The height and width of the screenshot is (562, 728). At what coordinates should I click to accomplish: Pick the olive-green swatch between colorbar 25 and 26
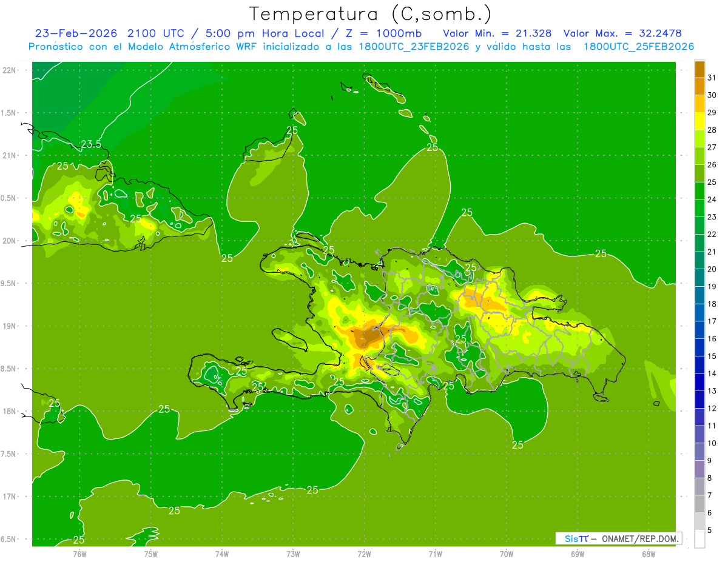point(699,173)
